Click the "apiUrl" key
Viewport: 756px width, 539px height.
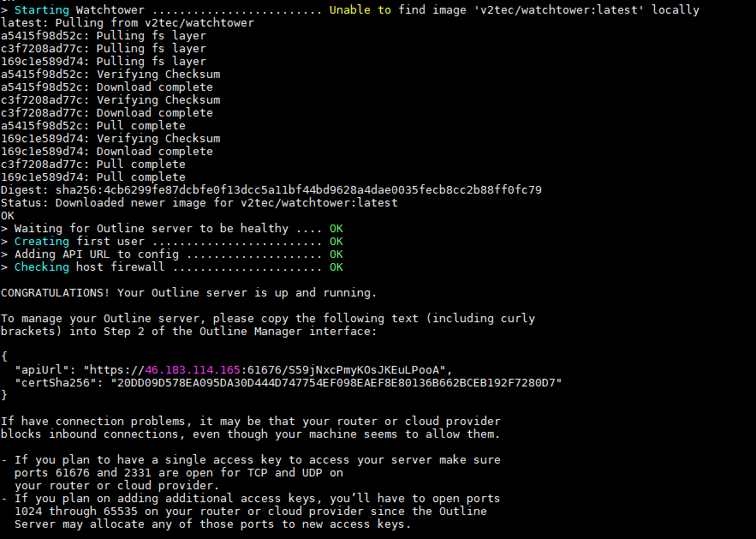(x=41, y=370)
